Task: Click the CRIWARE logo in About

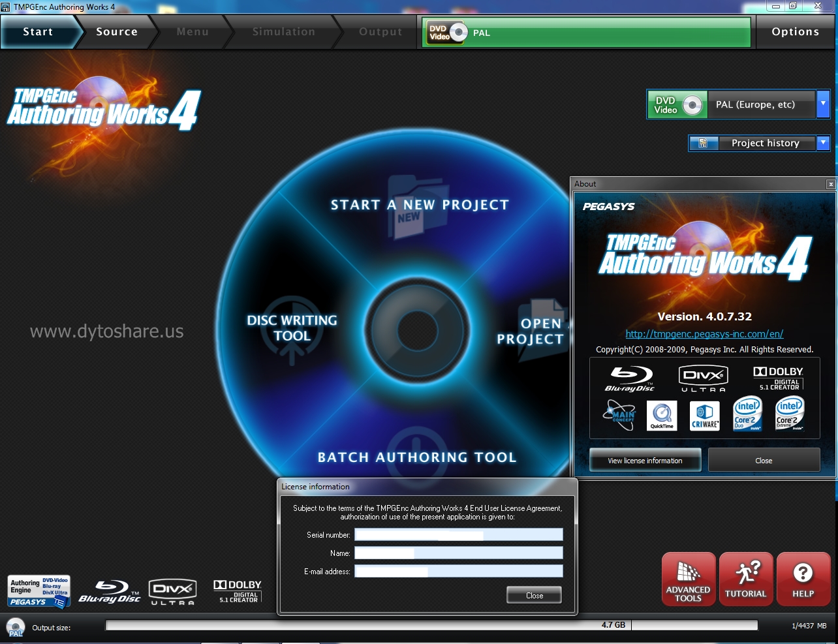Action: (705, 416)
